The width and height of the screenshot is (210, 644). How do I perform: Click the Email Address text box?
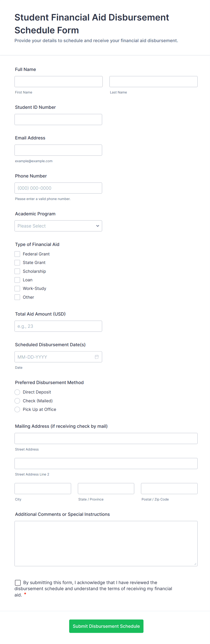58,150
